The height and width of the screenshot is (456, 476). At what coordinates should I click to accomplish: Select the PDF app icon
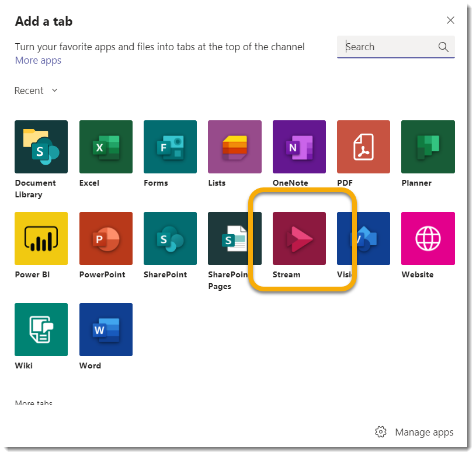(363, 147)
